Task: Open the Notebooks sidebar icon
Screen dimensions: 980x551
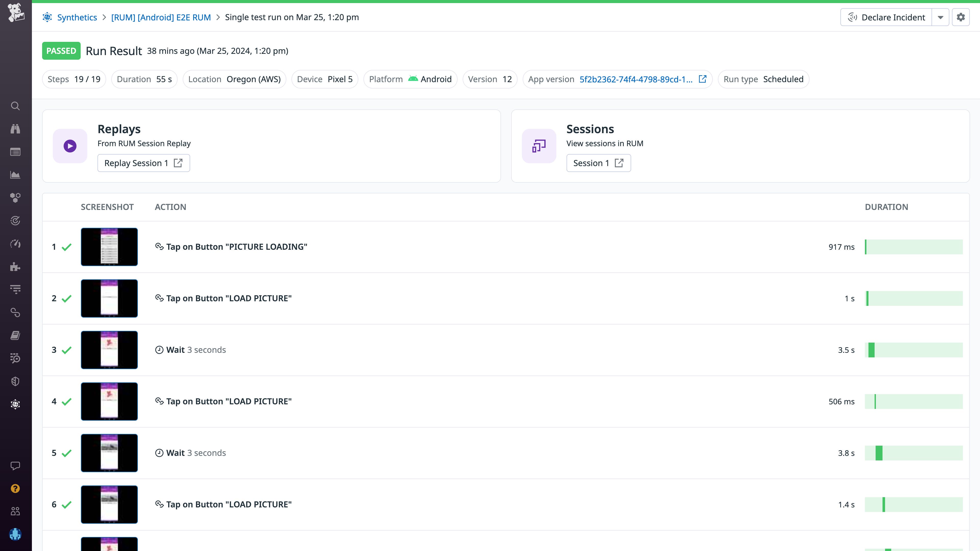Action: 15,335
